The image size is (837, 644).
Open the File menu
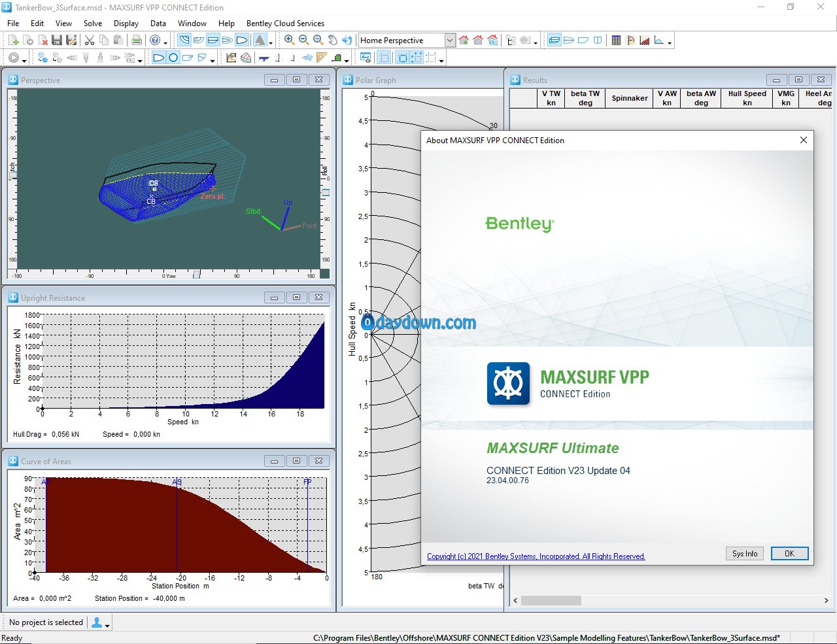click(x=13, y=23)
